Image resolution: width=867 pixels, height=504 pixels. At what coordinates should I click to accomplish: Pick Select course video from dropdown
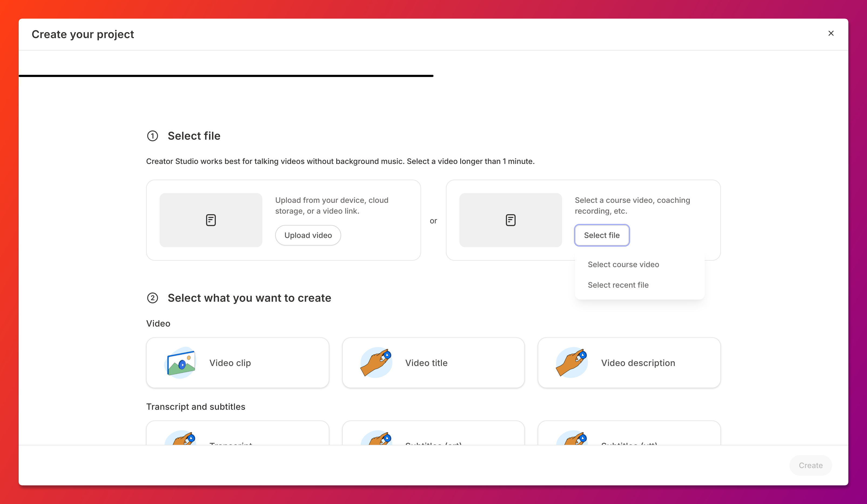tap(623, 264)
